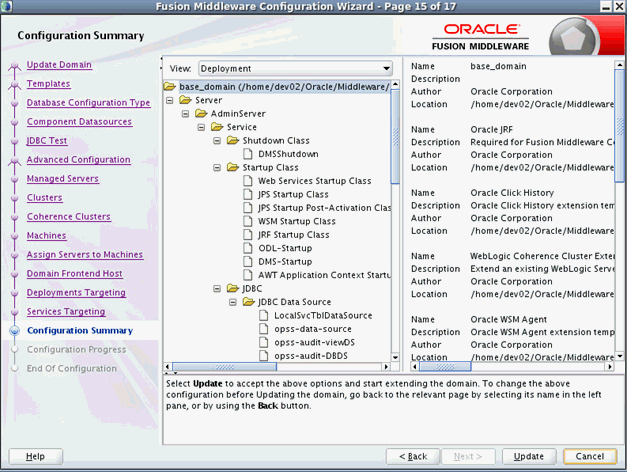This screenshot has width=627, height=472.
Task: Click the Shutdown Class folder icon
Action: coord(233,140)
